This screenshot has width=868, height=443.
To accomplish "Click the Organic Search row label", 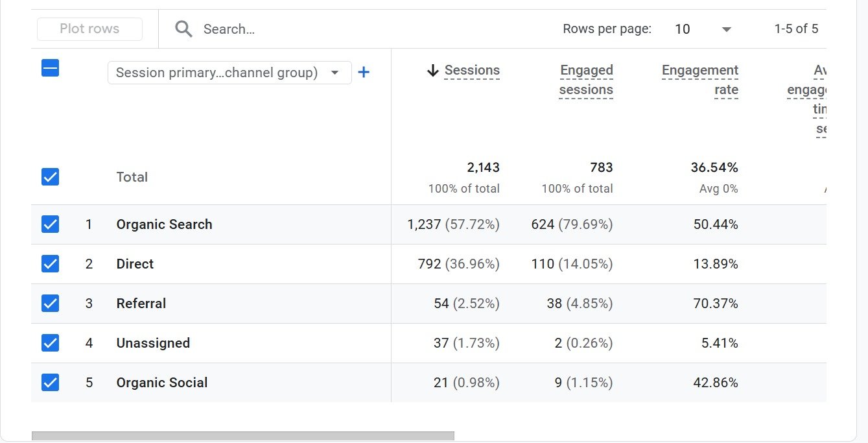I will 164,224.
